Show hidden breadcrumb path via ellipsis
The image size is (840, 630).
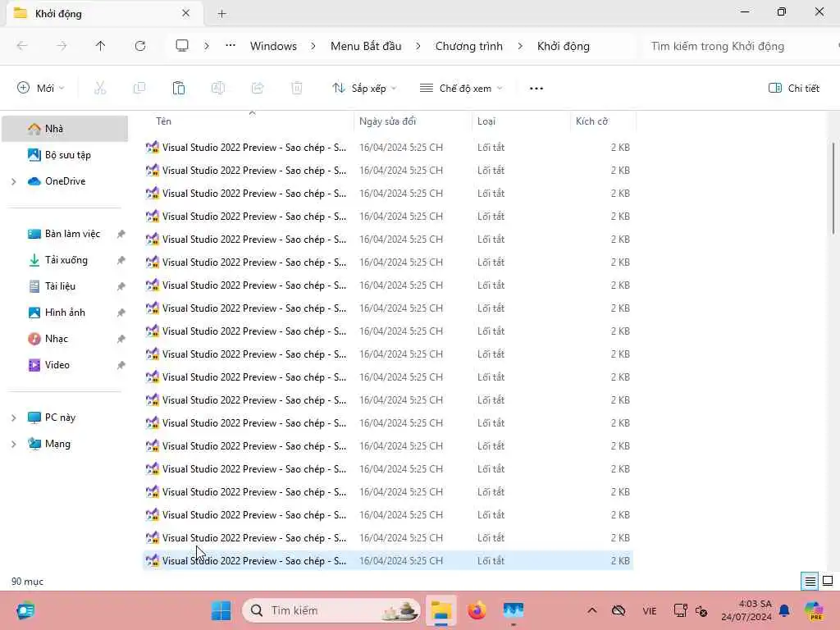[x=231, y=46]
